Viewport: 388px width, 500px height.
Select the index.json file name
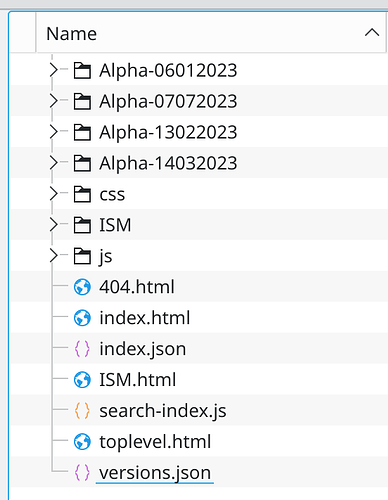143,349
